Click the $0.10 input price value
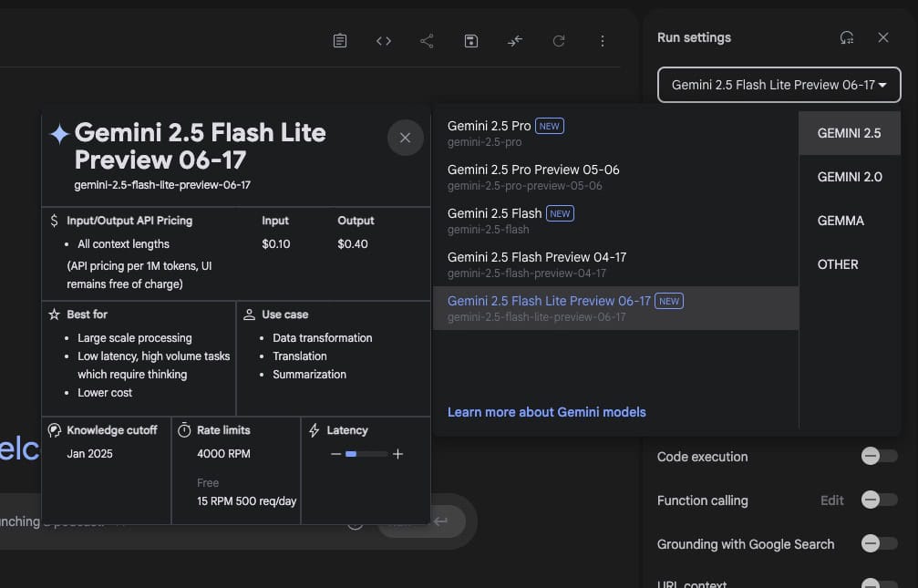 click(x=275, y=244)
